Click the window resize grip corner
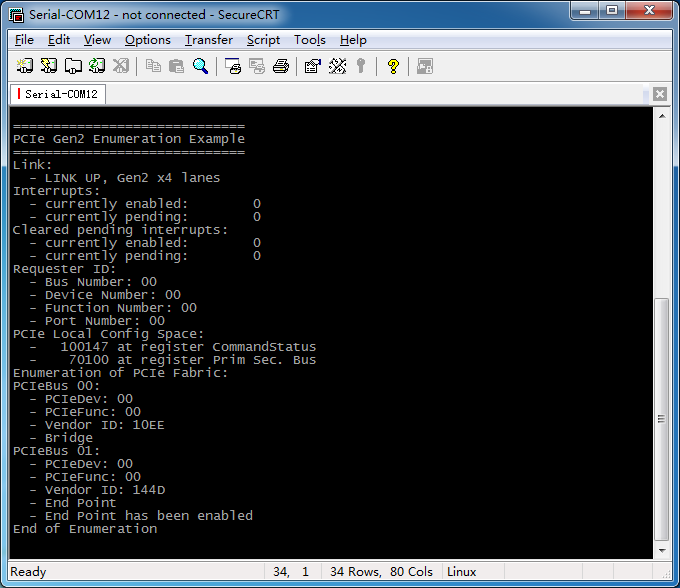 click(667, 574)
